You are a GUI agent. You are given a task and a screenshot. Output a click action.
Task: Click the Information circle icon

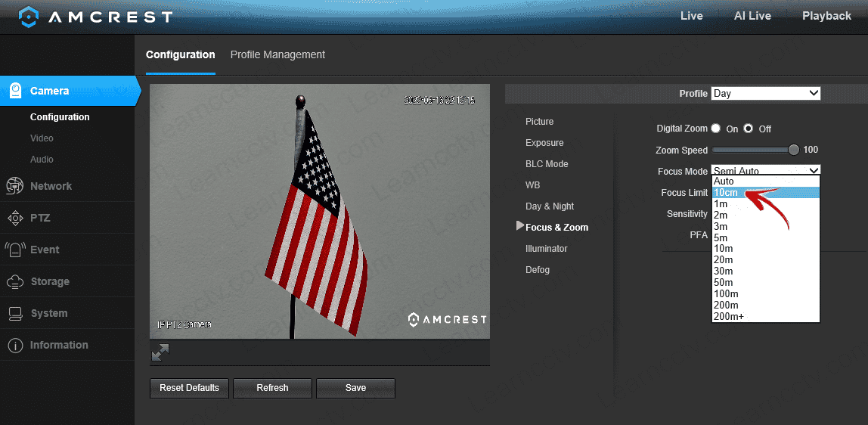coord(14,345)
